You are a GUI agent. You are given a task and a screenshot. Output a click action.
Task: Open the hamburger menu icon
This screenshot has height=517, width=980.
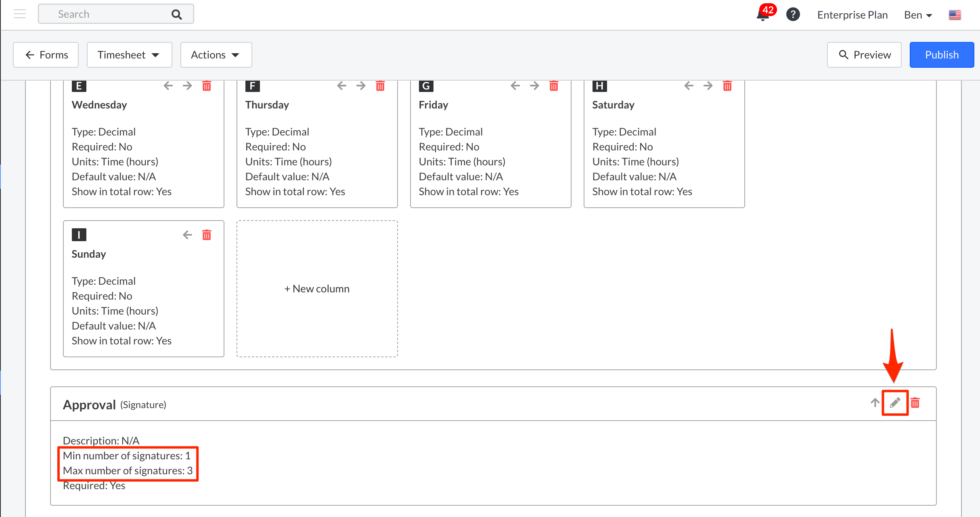(19, 14)
